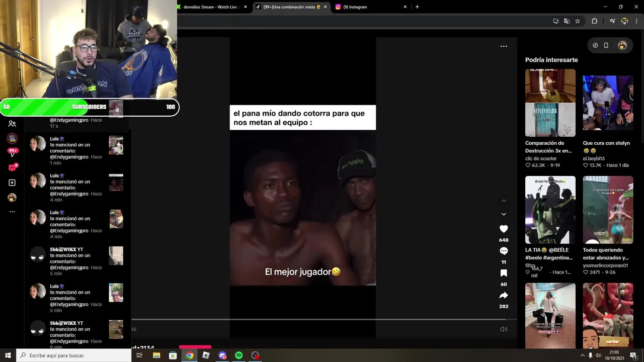The height and width of the screenshot is (362, 644).
Task: Like the video with the heart icon
Action: point(504,229)
